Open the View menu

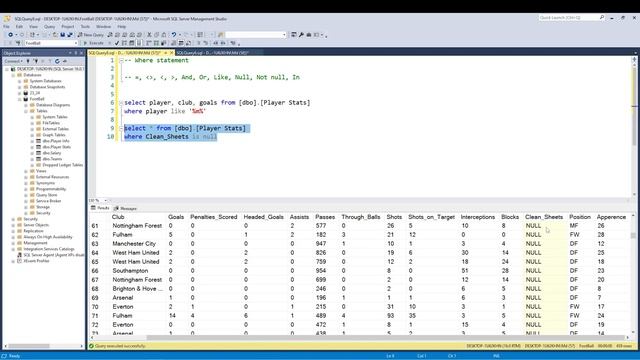pyautogui.click(x=33, y=27)
